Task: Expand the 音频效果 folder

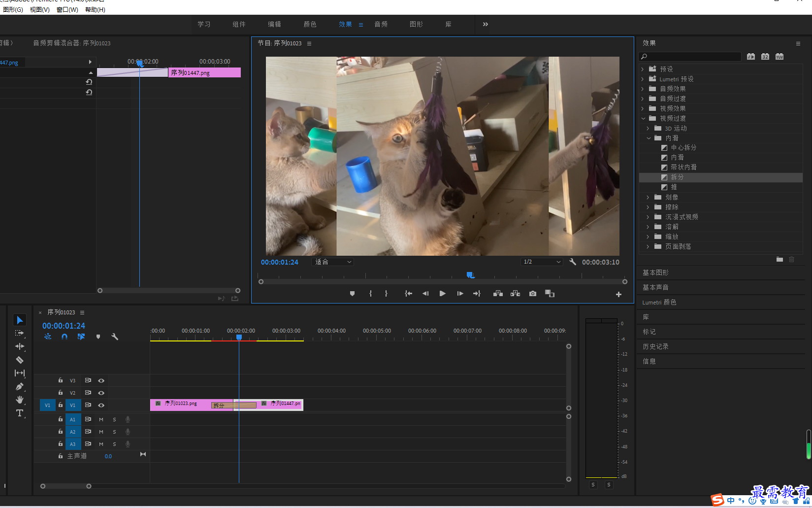Action: click(x=643, y=89)
